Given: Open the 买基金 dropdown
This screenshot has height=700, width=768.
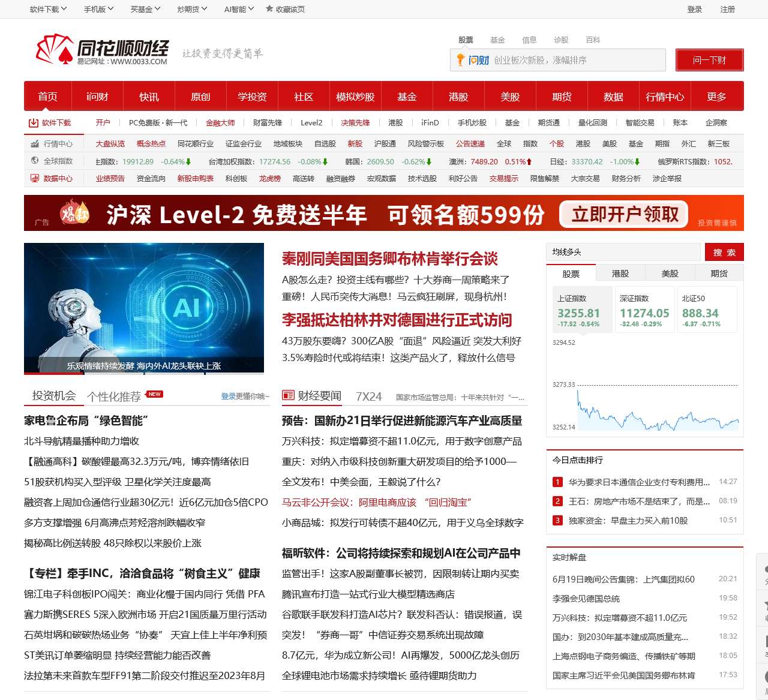Looking at the screenshot, I should click(145, 9).
